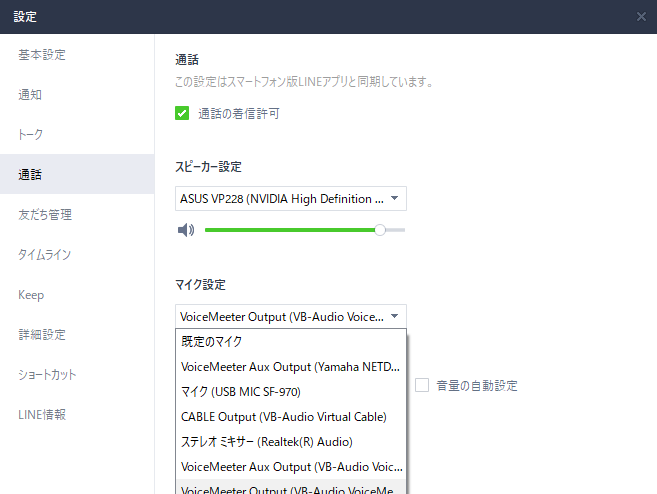Click the microphone dropdown arrow
The height and width of the screenshot is (494, 657).
pyautogui.click(x=394, y=316)
